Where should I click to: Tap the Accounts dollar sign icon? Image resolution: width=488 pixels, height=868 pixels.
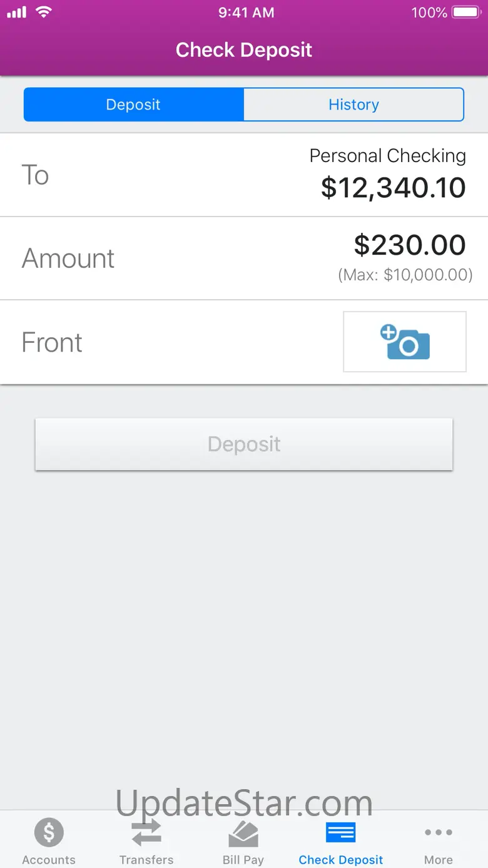pos(49,833)
